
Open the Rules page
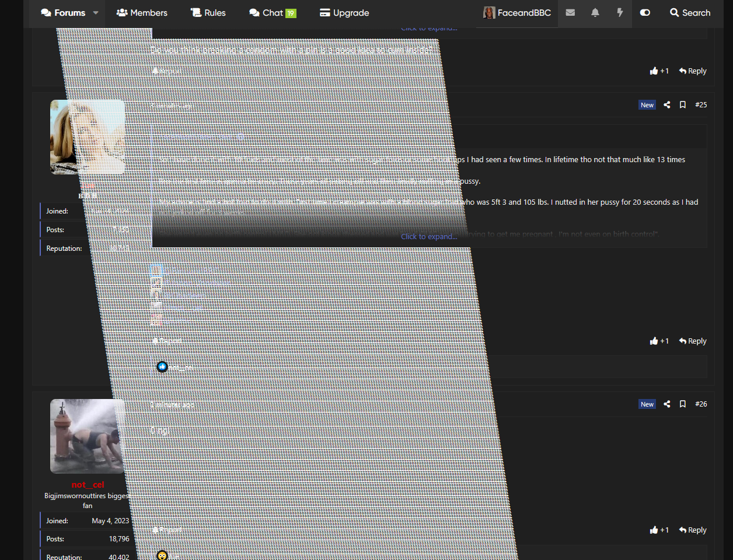[x=208, y=13]
